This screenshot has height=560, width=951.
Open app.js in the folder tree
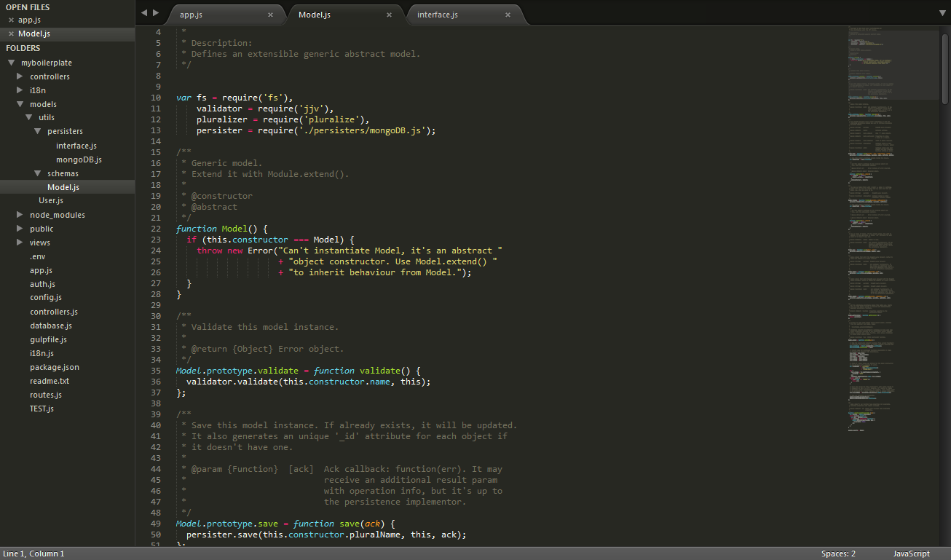pyautogui.click(x=41, y=270)
